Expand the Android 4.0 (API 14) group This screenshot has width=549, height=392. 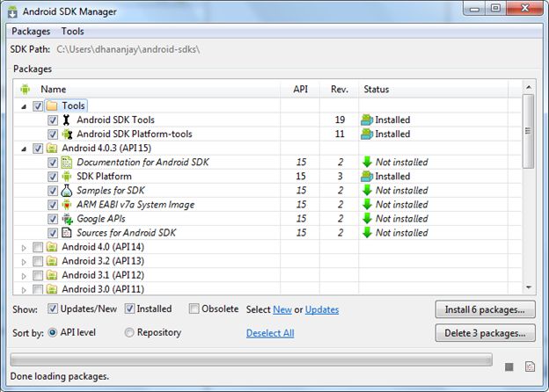[24, 247]
